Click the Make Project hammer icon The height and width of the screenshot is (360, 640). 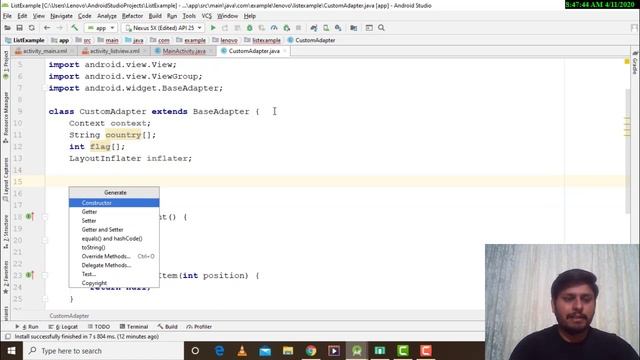pos(75,28)
